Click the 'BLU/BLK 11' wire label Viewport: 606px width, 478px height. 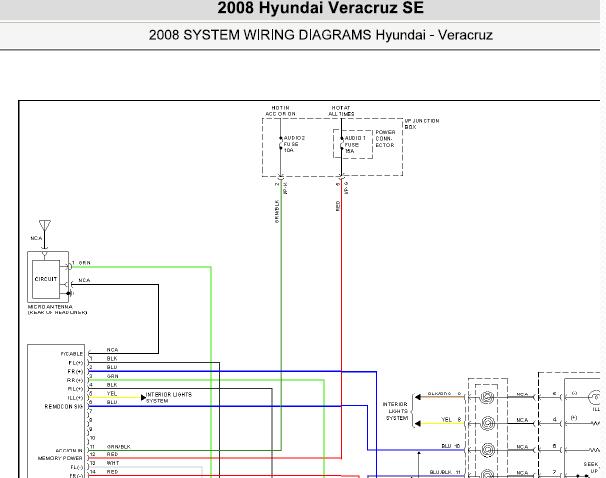point(445,472)
